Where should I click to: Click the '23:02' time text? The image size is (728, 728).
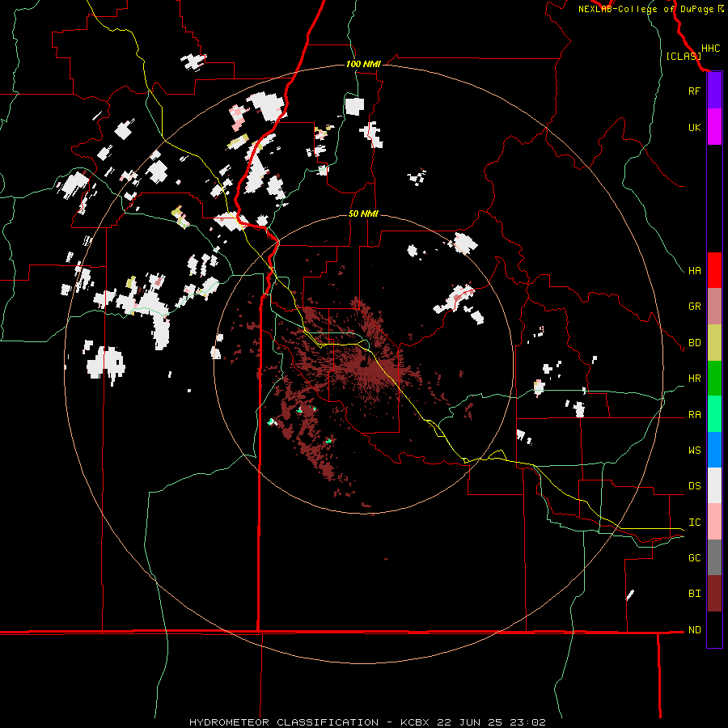527,722
